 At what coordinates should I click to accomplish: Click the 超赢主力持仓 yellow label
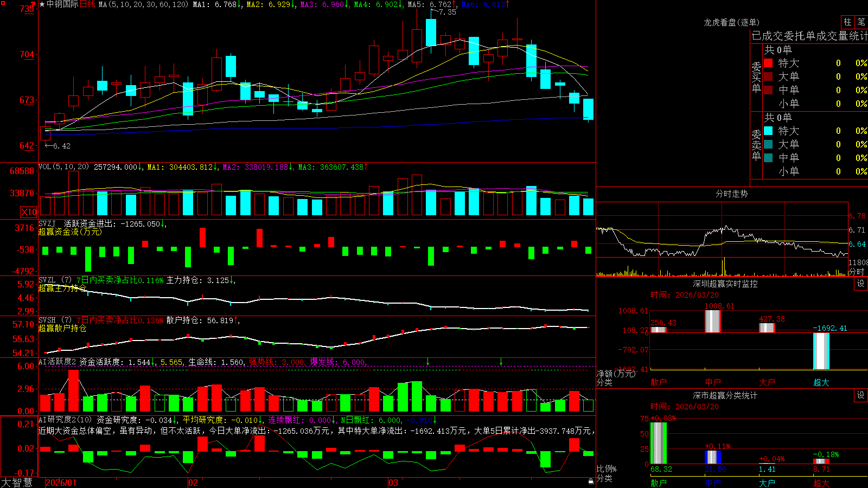(x=62, y=288)
